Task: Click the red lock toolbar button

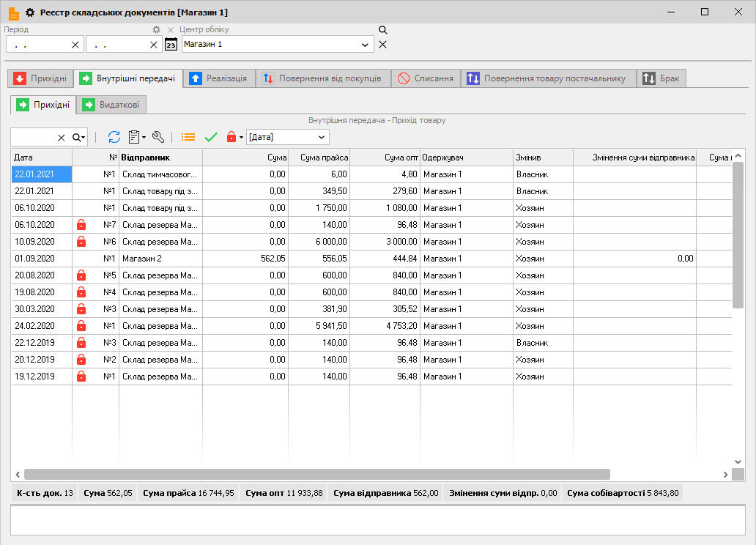Action: 231,137
